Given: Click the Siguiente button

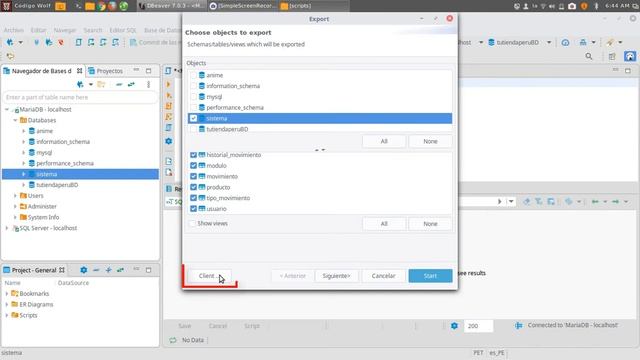Looking at the screenshot, I should [x=336, y=276].
